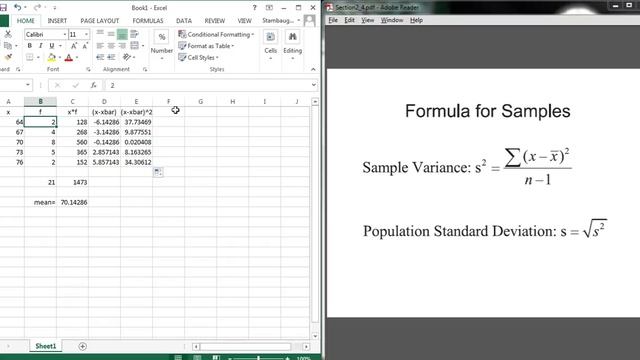Viewport: 640px width, 360px height.
Task: Click the Auto Fill Options button
Action: tap(158, 172)
